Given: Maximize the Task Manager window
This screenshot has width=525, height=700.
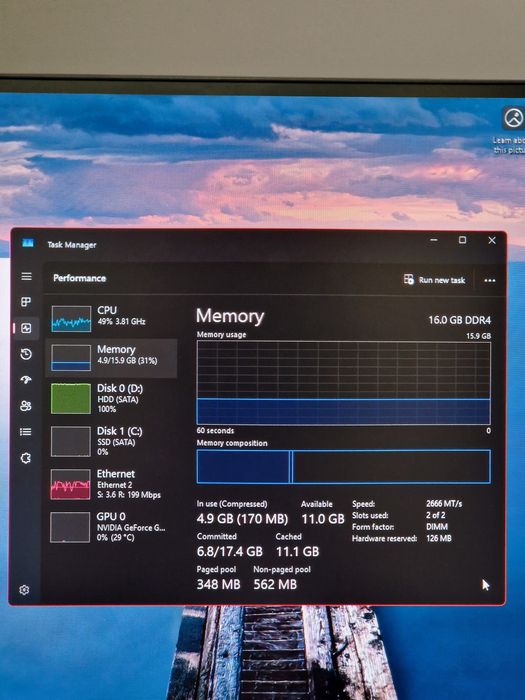Looking at the screenshot, I should [462, 240].
